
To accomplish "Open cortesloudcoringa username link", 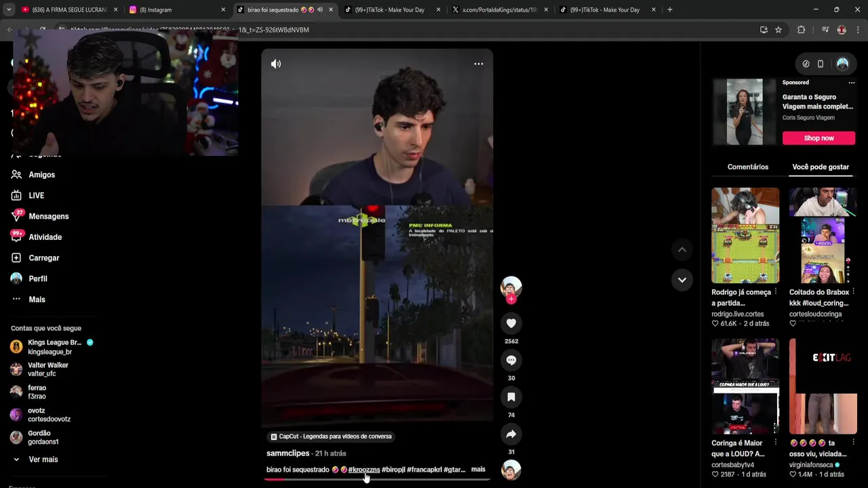I will click(815, 314).
